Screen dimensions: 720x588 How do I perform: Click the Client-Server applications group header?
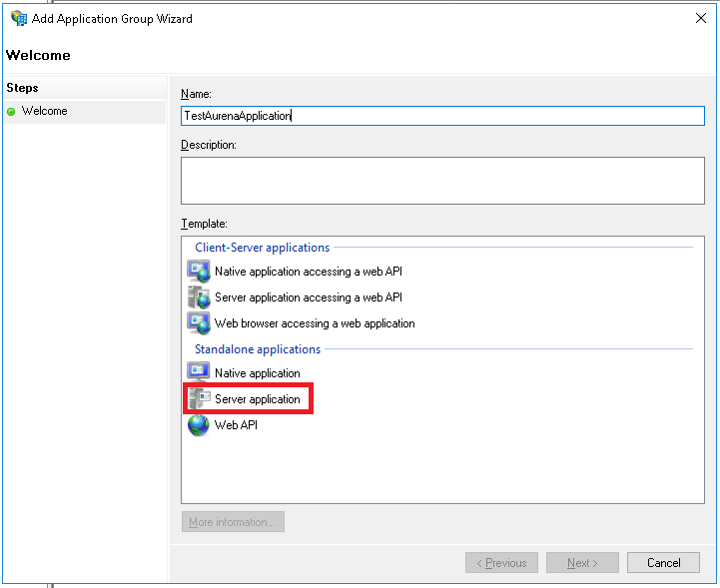[262, 248]
